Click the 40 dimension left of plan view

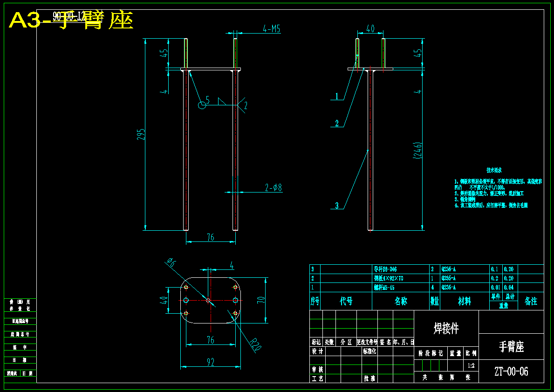click(x=164, y=300)
